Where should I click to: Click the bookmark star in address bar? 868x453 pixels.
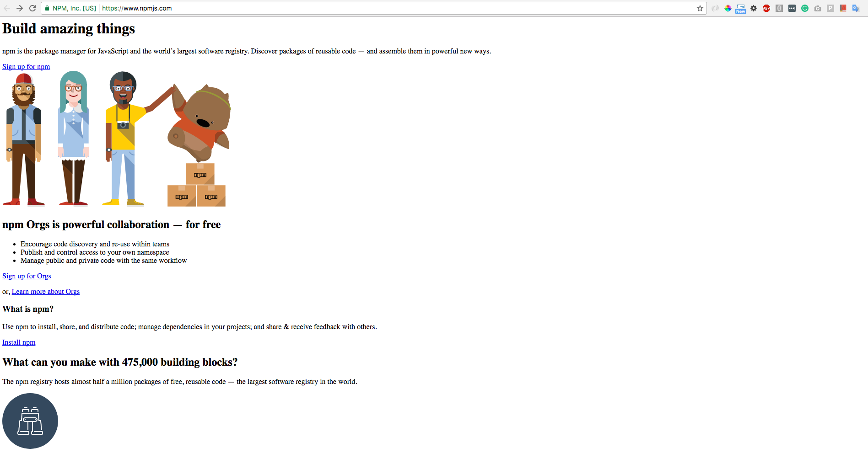click(x=700, y=8)
